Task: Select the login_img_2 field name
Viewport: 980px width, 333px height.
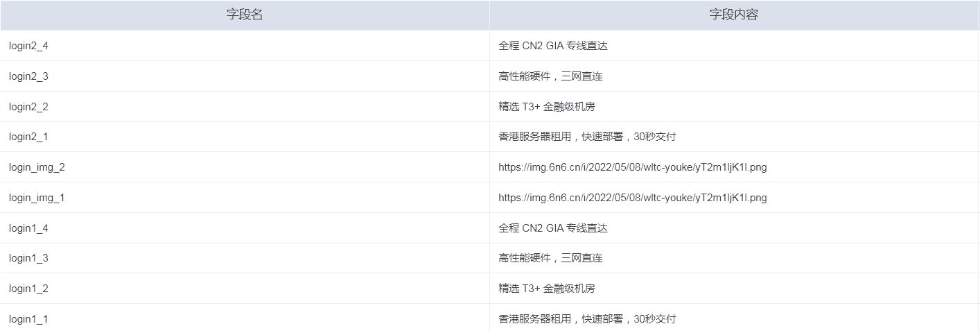Action: pos(37,167)
